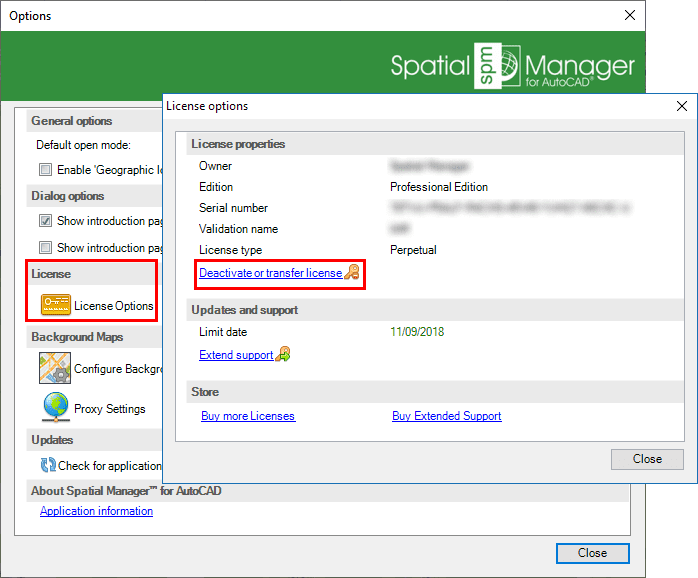Viewport: 698px width, 578px height.
Task: Follow the Extend support link
Action: (236, 355)
